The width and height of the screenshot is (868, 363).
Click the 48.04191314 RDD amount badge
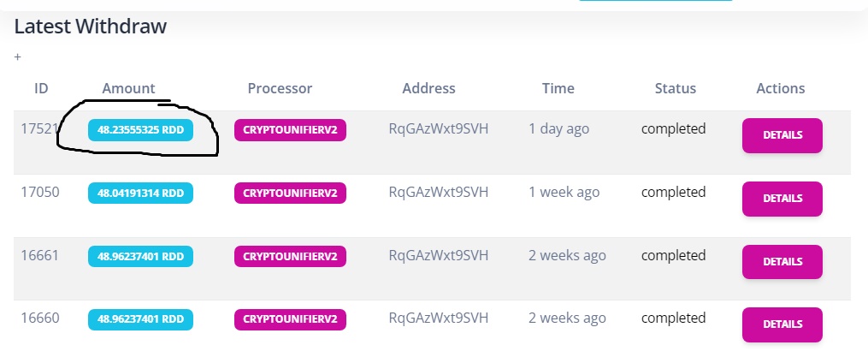pos(140,193)
